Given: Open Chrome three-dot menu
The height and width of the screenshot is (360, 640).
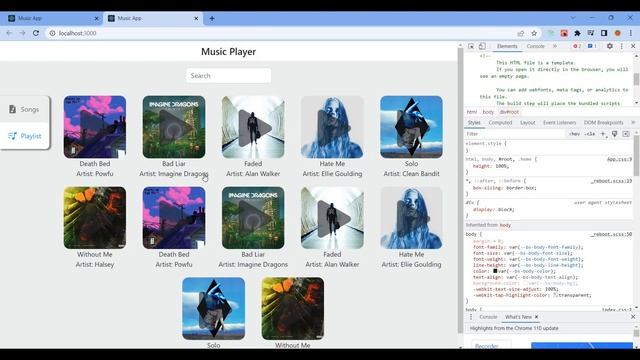Looking at the screenshot, I should point(631,33).
